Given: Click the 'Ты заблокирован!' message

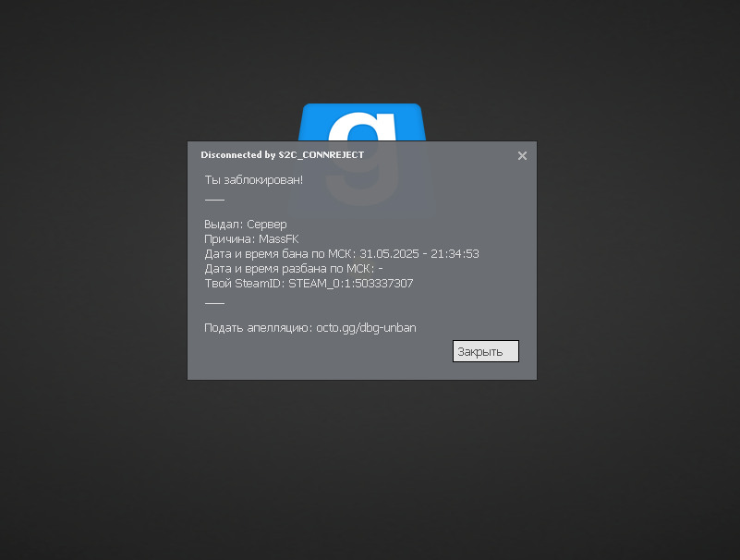Looking at the screenshot, I should (x=254, y=180).
